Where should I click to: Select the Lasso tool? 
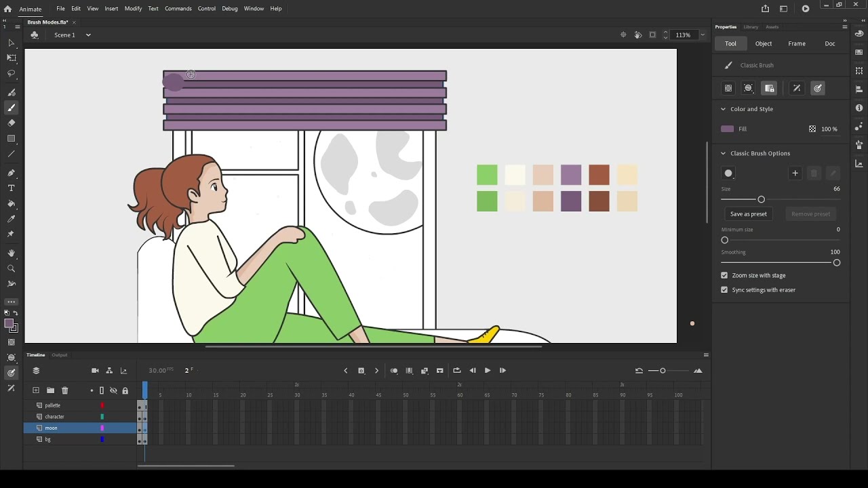click(12, 73)
